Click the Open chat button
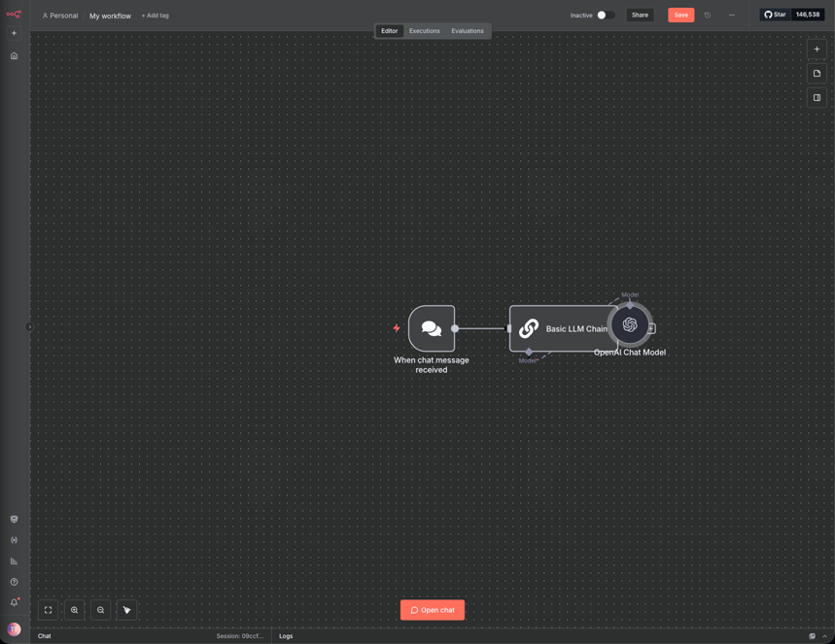 pos(432,609)
